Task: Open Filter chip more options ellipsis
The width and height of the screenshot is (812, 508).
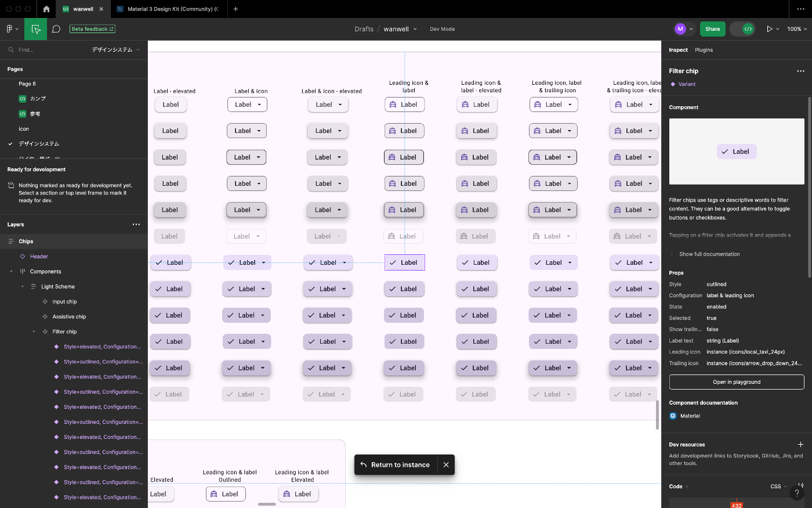Action: [x=800, y=71]
